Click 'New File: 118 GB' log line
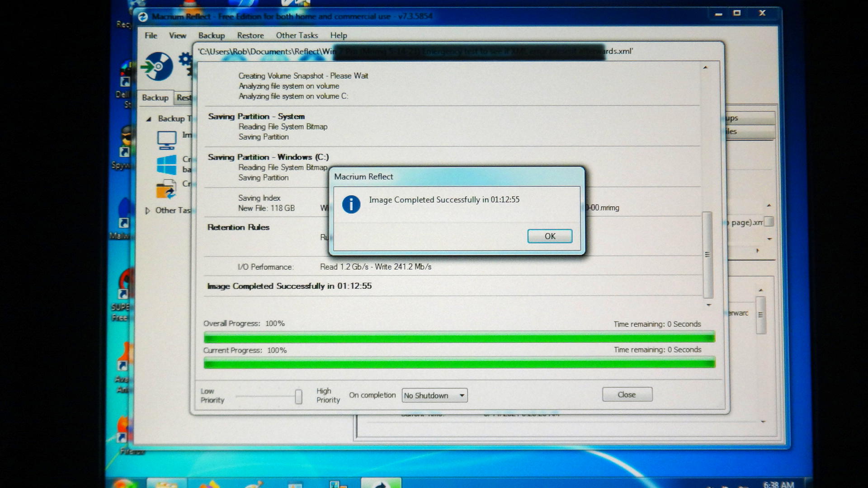Image resolution: width=868 pixels, height=488 pixels. (x=266, y=208)
